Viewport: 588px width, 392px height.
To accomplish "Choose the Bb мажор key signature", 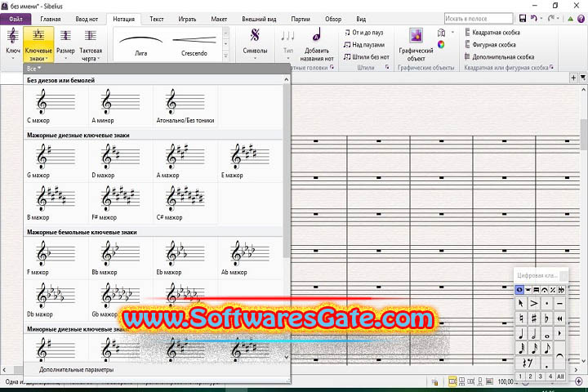I will click(x=120, y=258).
